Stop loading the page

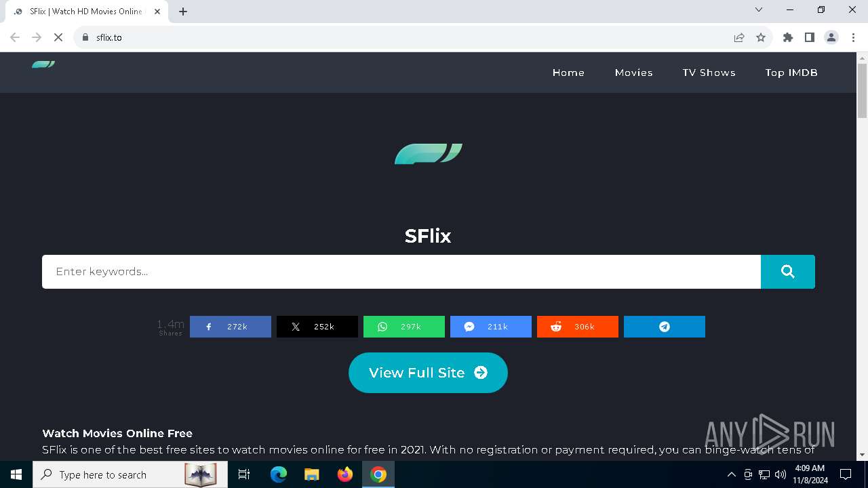[58, 37]
